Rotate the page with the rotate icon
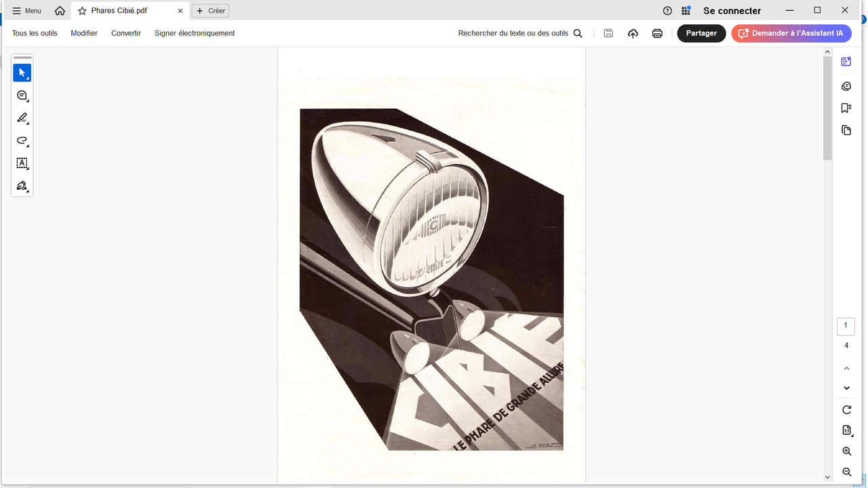868x488 pixels. (846, 410)
